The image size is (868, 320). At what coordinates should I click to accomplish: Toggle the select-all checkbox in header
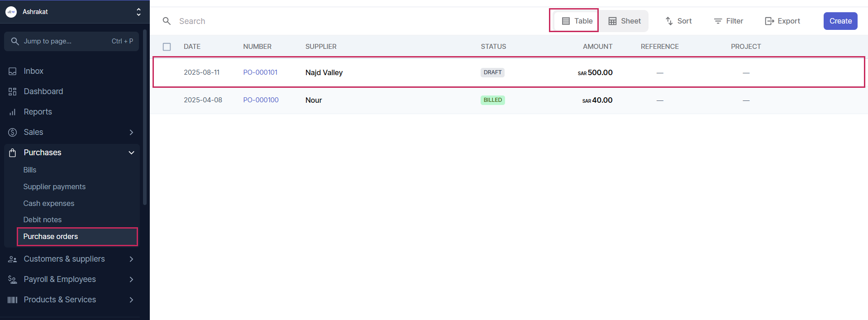click(x=167, y=47)
